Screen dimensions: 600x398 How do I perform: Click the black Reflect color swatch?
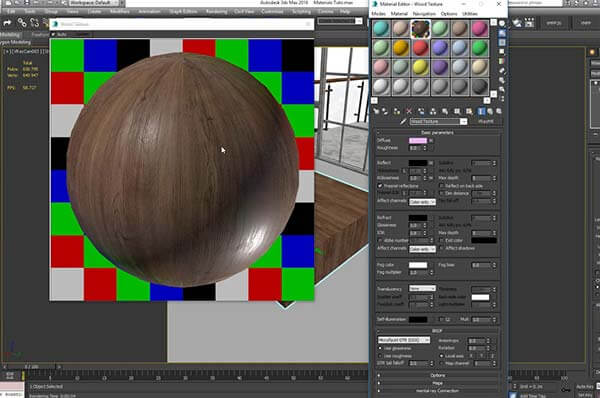418,163
